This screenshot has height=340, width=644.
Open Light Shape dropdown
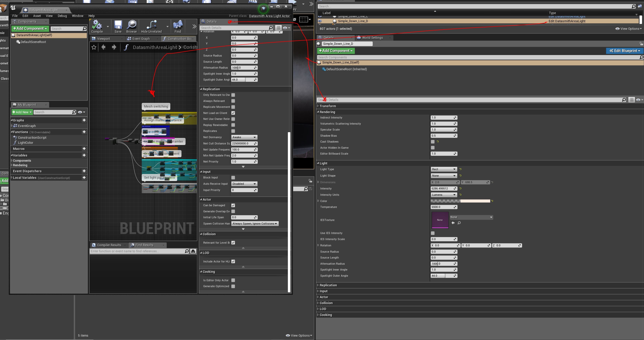(x=444, y=176)
